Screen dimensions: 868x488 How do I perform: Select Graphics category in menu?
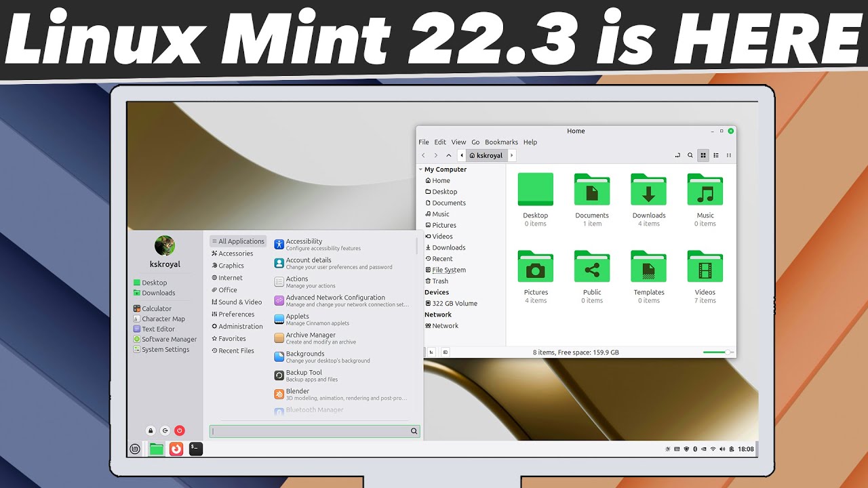[x=227, y=266]
